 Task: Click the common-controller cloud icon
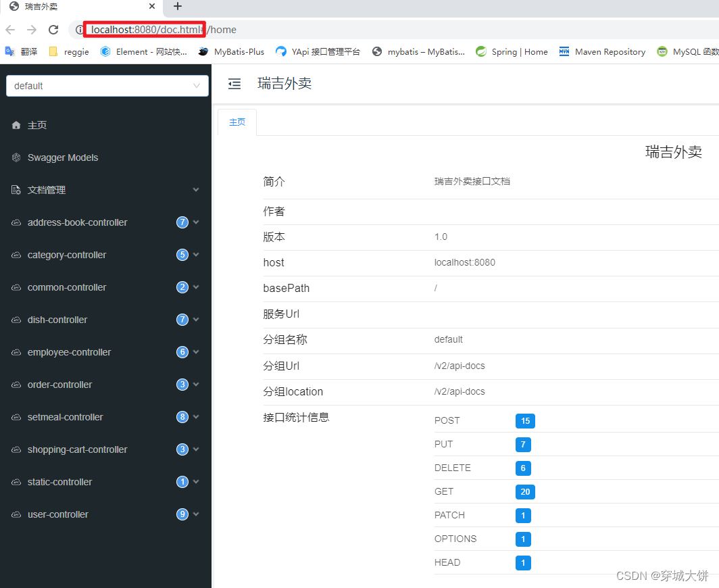click(x=16, y=287)
